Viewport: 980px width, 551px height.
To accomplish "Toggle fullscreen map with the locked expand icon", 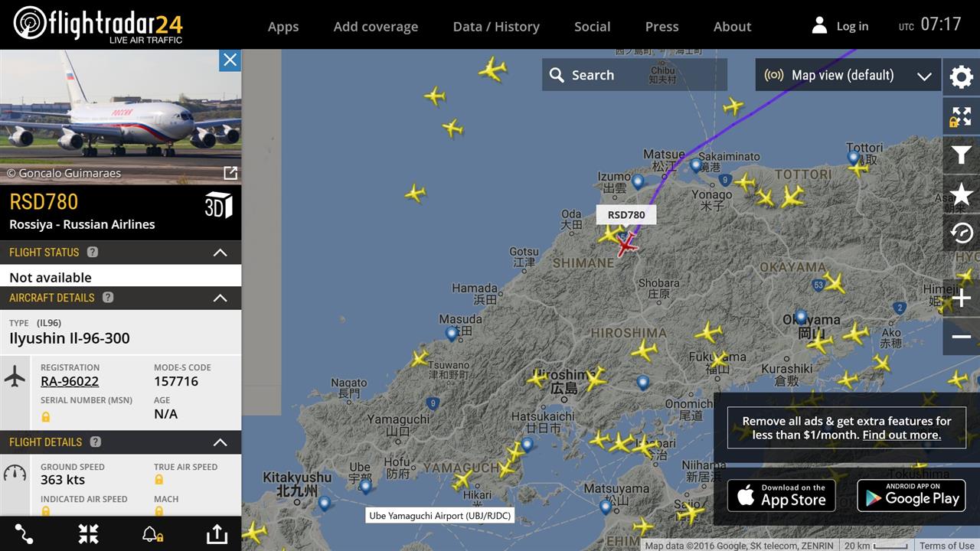I will [961, 116].
